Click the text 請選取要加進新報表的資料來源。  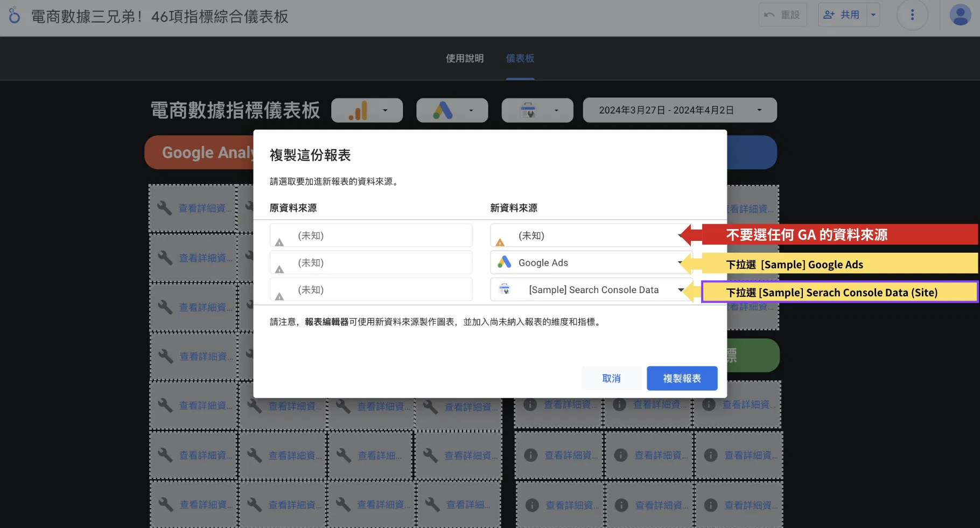(335, 182)
